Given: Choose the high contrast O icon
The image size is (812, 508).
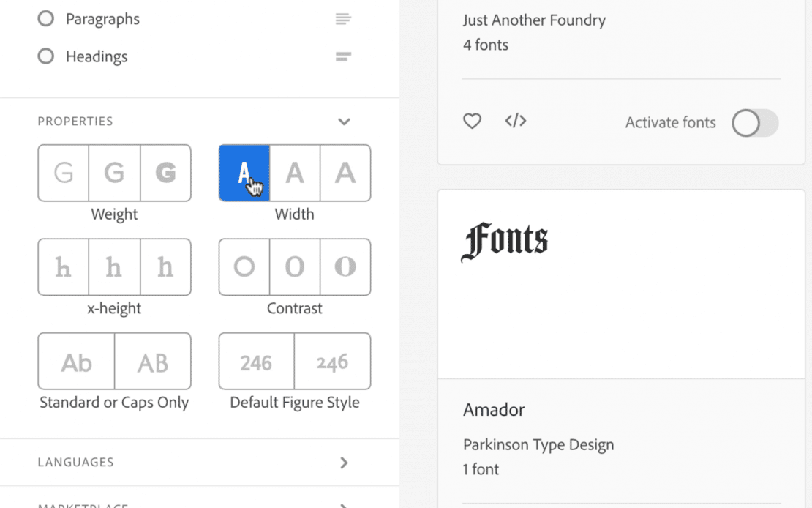Looking at the screenshot, I should [x=345, y=267].
